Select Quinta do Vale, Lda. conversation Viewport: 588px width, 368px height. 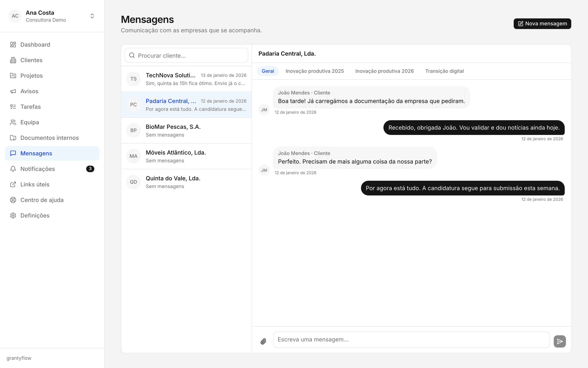(186, 182)
